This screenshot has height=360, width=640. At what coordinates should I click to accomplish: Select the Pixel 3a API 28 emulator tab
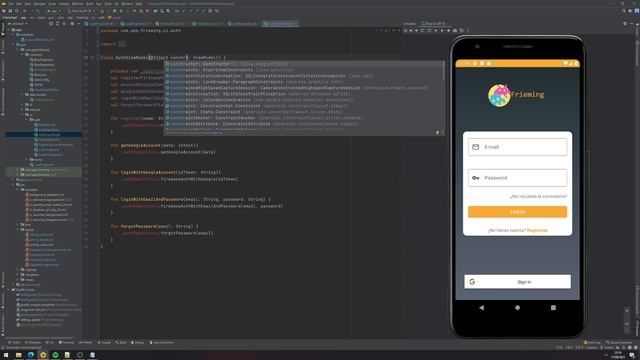pyautogui.click(x=435, y=24)
